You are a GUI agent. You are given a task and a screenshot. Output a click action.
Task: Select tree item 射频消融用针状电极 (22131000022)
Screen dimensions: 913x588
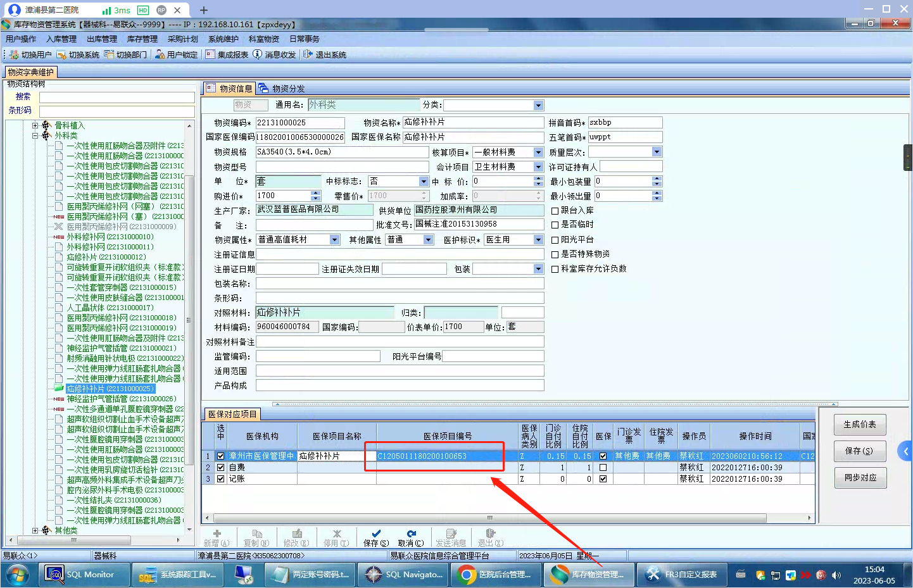pyautogui.click(x=125, y=358)
